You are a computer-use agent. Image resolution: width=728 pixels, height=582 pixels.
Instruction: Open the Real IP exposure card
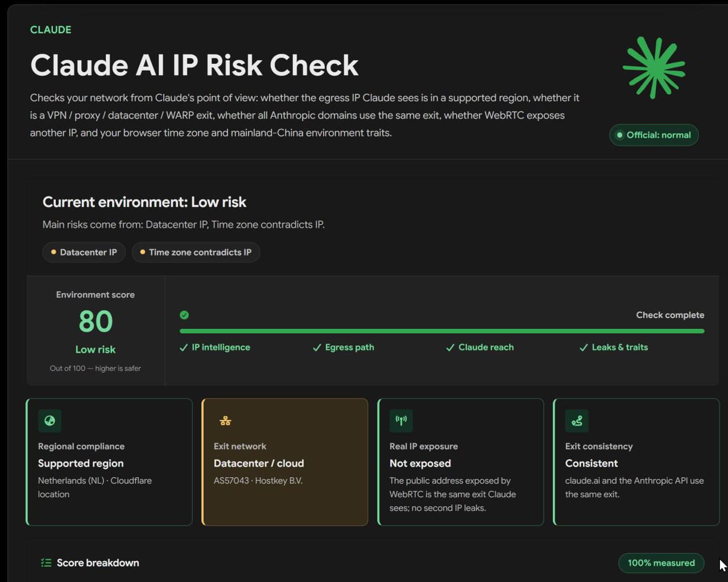click(x=461, y=462)
